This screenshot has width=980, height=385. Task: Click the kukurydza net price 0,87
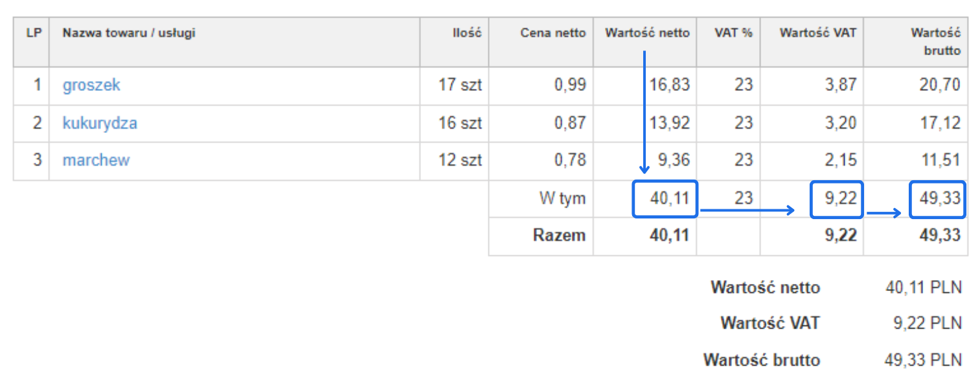coord(570,123)
